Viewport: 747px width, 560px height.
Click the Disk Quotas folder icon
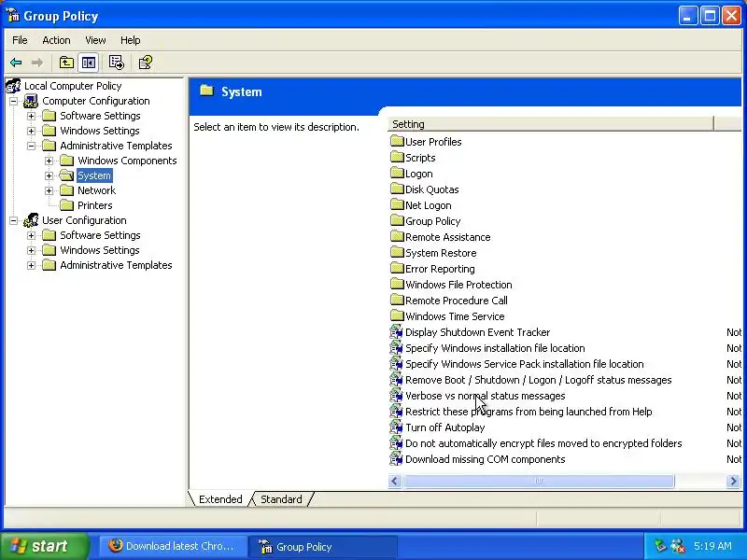(397, 189)
